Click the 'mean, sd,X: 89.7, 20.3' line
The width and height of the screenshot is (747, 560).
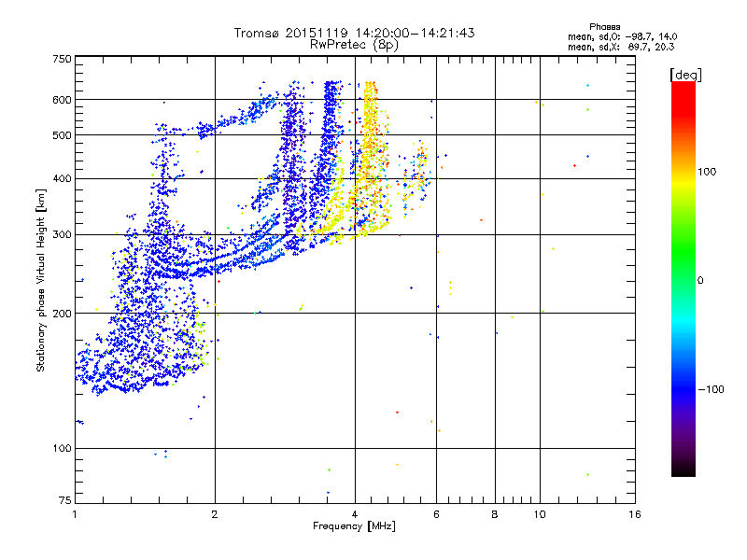click(x=621, y=48)
